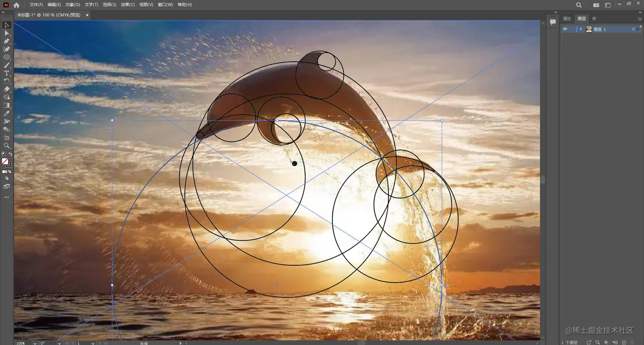Click the Fill color swatch
This screenshot has height=345, width=644.
click(x=5, y=161)
